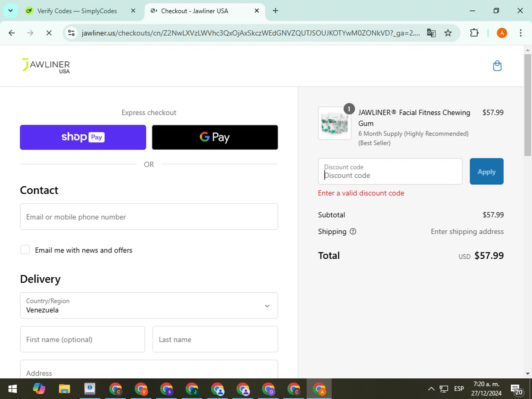Click the translate page icon
532x399 pixels.
pos(431,33)
